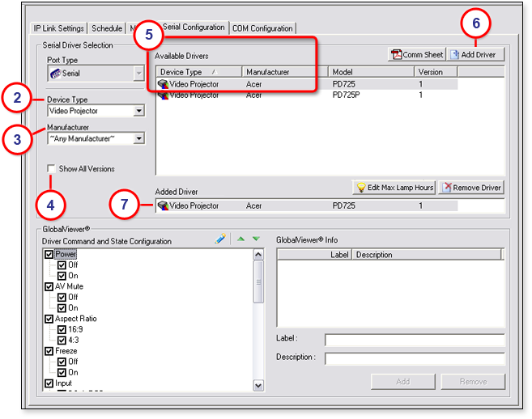Click the pencil edit icon above the command tree
Viewport: 532px width, 419px height.
(220, 239)
